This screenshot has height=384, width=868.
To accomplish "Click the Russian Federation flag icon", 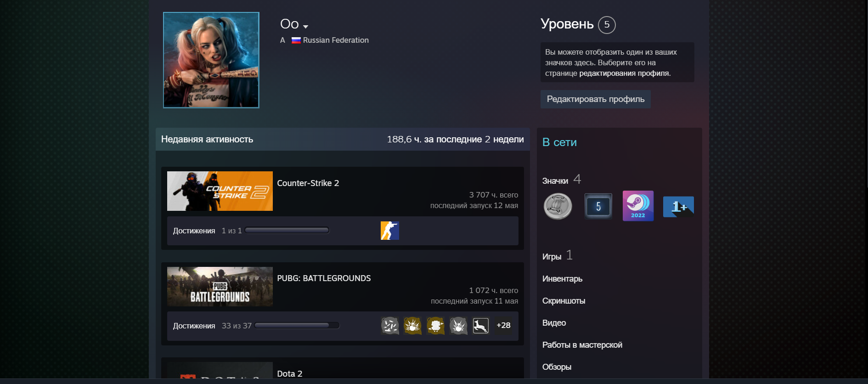I will tap(296, 40).
